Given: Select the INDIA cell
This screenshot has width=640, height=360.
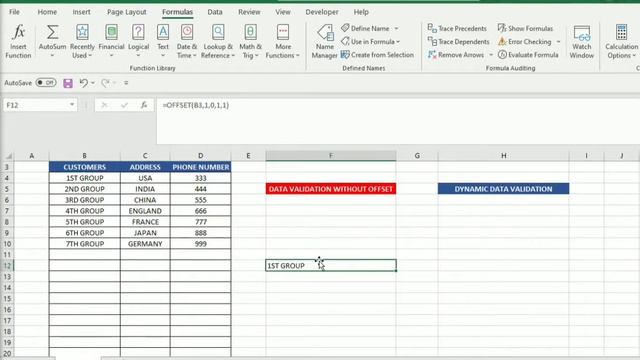Looking at the screenshot, I should coord(145,189).
